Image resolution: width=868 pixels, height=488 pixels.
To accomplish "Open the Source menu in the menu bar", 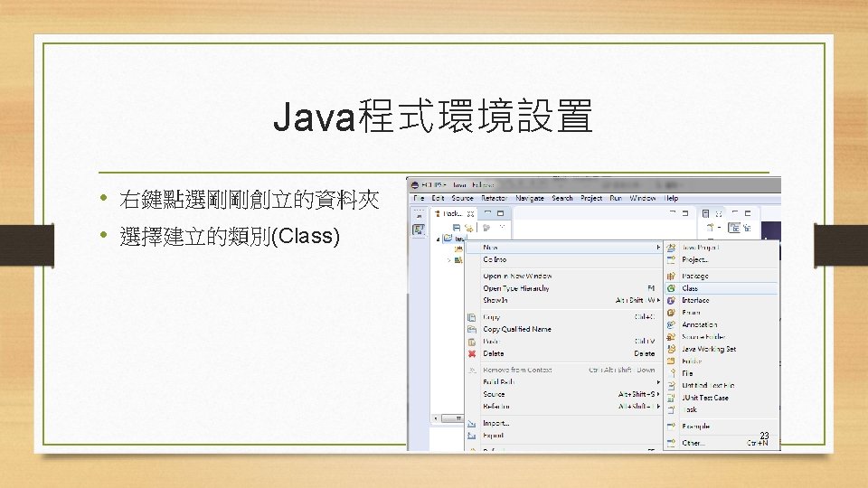I will [462, 198].
